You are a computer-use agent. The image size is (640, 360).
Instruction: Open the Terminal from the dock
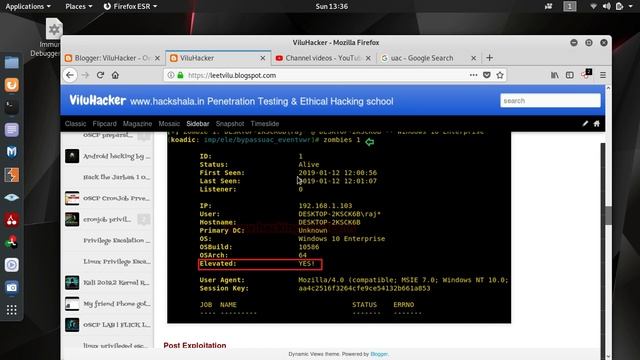[11, 107]
